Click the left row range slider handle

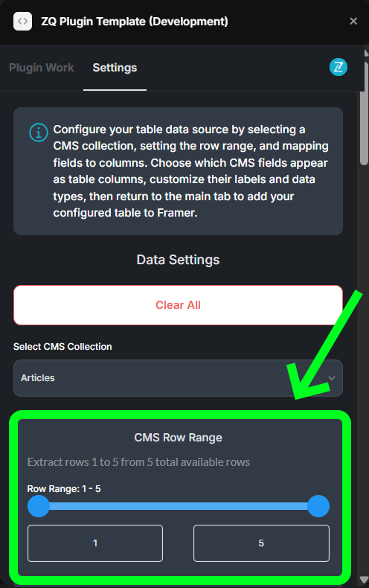tap(39, 506)
